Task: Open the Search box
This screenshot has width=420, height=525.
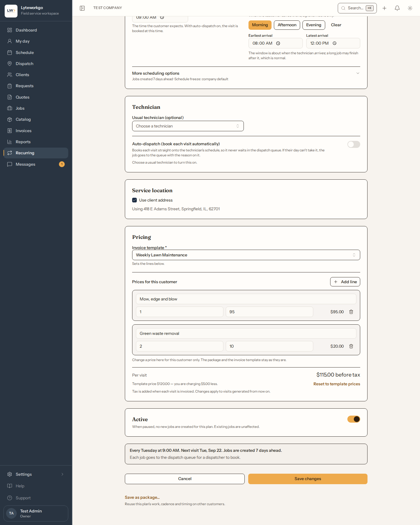Action: click(x=357, y=8)
